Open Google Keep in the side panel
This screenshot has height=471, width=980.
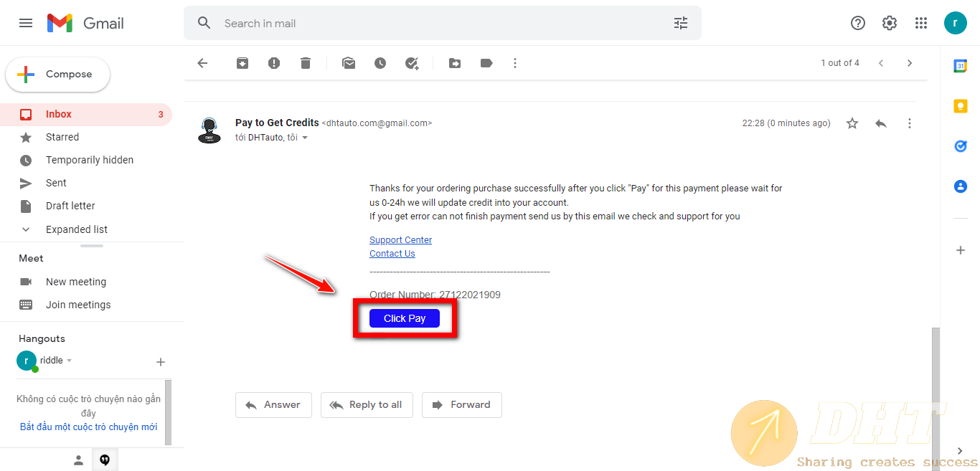coord(961,106)
